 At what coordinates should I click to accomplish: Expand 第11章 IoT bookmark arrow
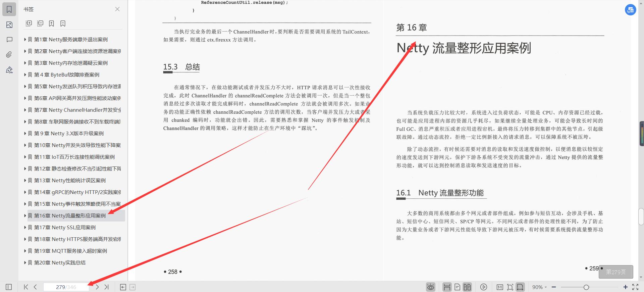point(25,157)
